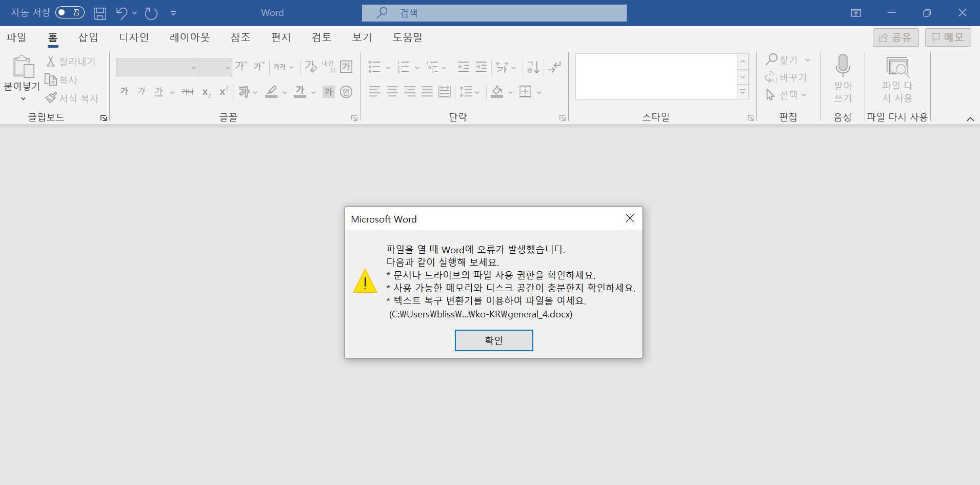Close the Microsoft Word error dialog
980x485 pixels.
point(630,218)
